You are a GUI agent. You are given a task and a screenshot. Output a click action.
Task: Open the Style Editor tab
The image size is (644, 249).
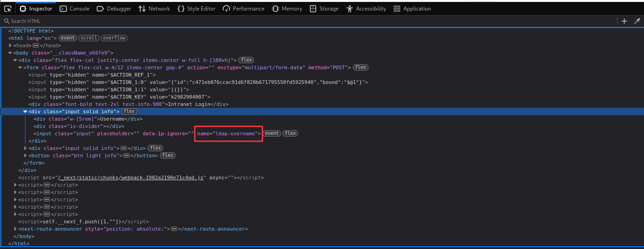point(197,9)
